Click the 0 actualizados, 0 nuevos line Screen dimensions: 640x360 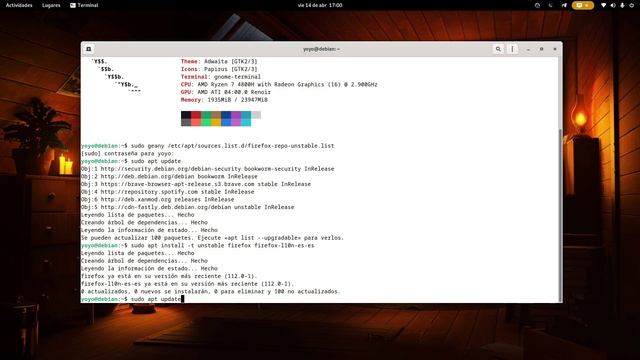coord(211,291)
